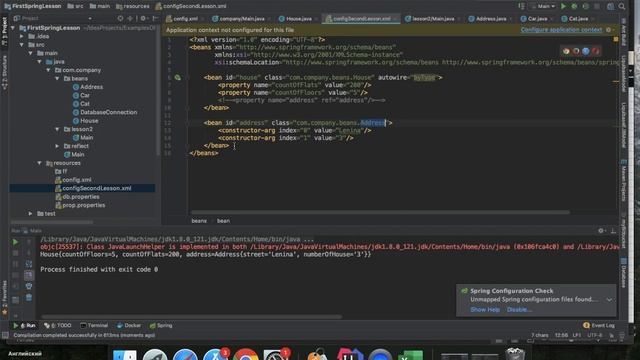Open the Event Log

click(x=599, y=325)
